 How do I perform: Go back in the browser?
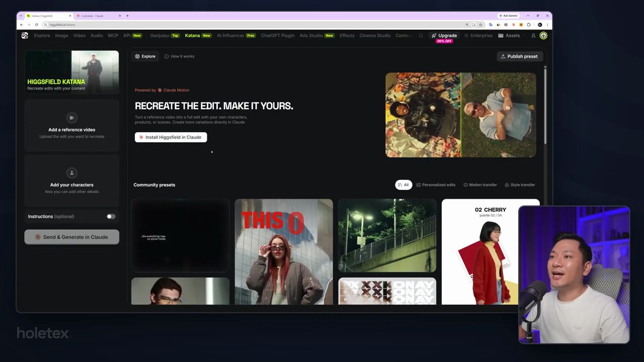(x=22, y=25)
